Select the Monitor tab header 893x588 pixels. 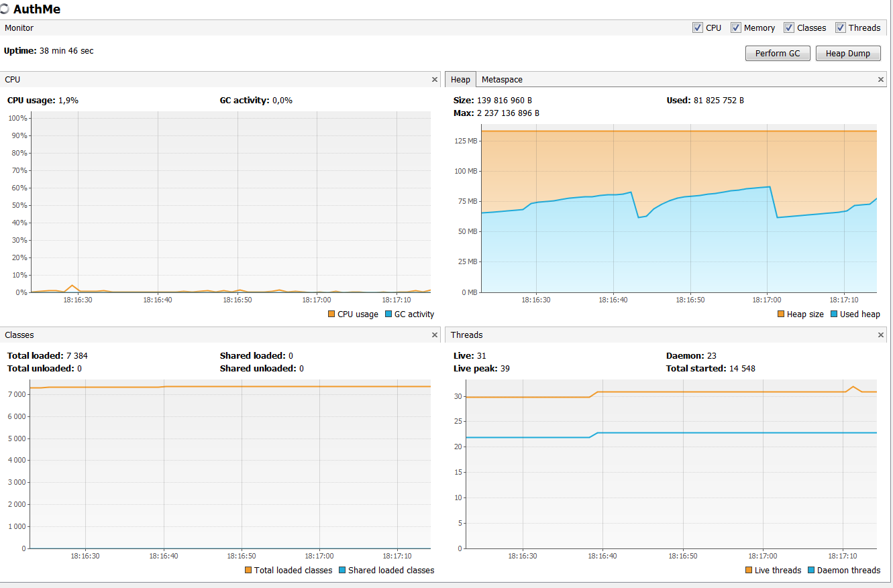click(x=19, y=27)
